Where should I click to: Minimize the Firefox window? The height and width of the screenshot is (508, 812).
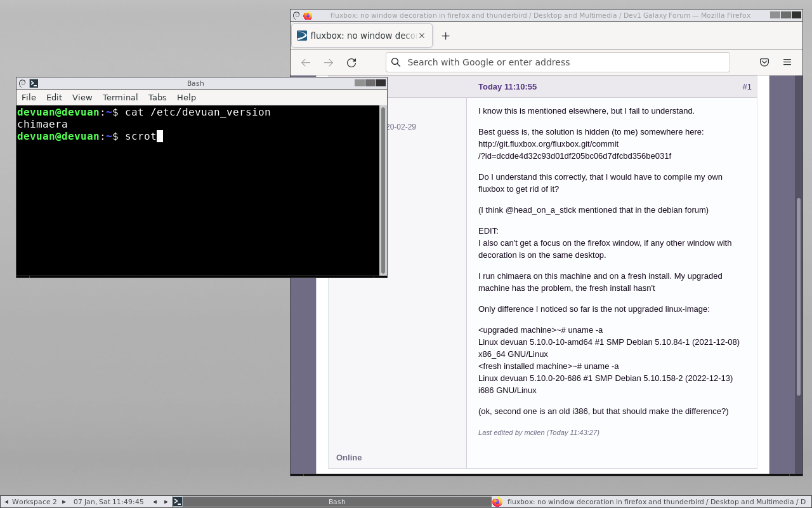click(x=775, y=15)
